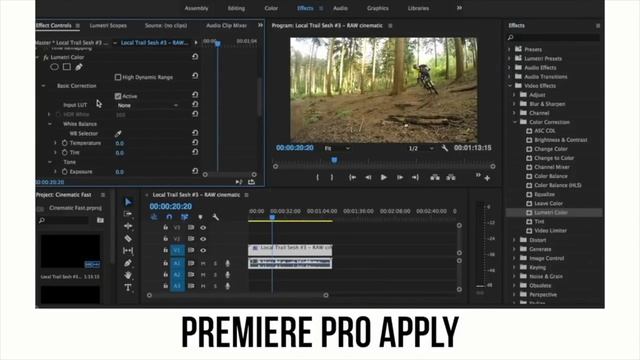Pick the WB Selector eyedropper
The image size is (640, 360).
click(x=118, y=133)
